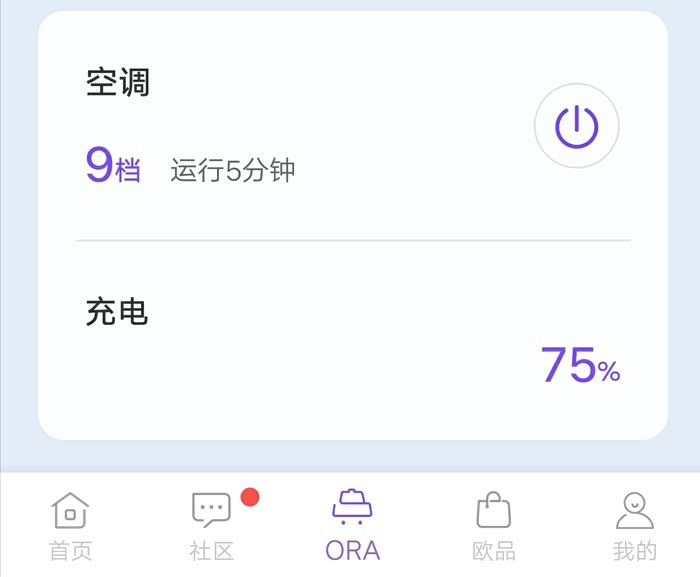Tap the home house icon
The image size is (700, 577).
(70, 510)
